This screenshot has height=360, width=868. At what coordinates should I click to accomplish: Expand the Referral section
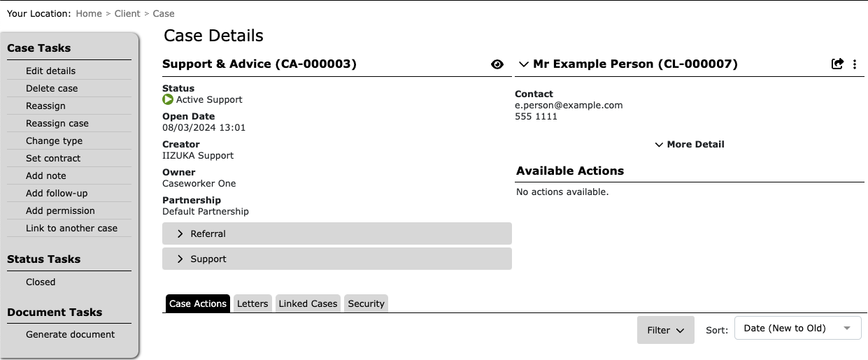click(x=337, y=233)
